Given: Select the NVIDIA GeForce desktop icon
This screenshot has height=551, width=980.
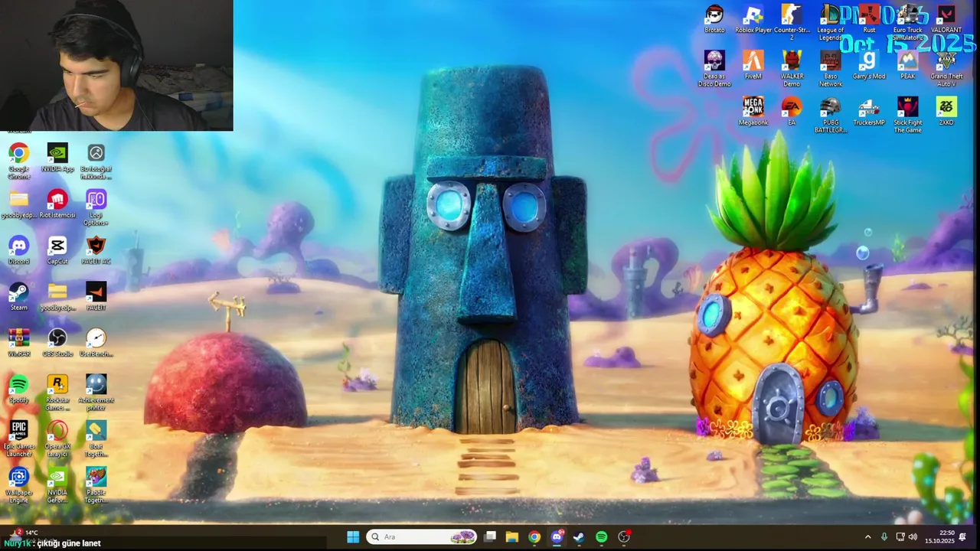Looking at the screenshot, I should pos(57,486).
